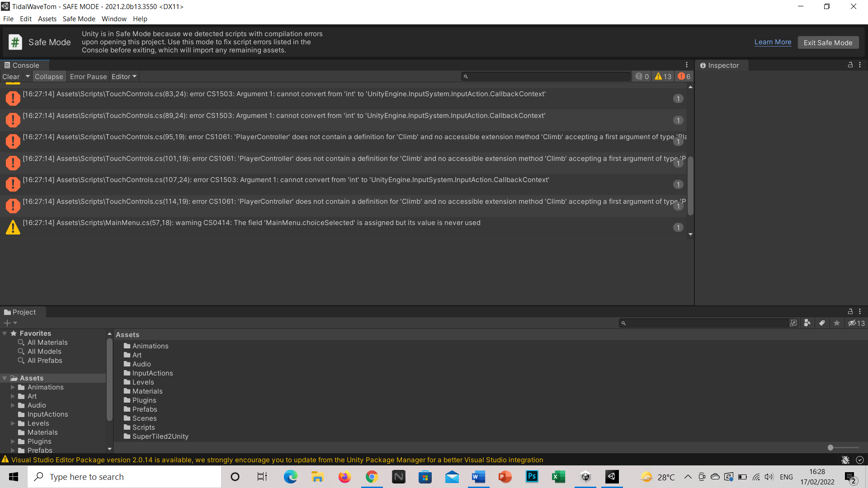Click search by label tag icon
This screenshot has width=868, height=488.
point(822,323)
